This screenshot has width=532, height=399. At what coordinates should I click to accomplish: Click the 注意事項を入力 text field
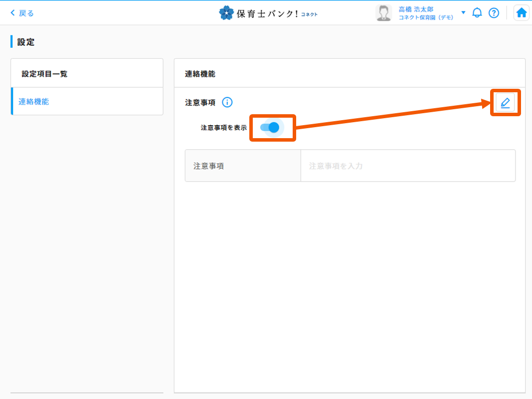407,166
